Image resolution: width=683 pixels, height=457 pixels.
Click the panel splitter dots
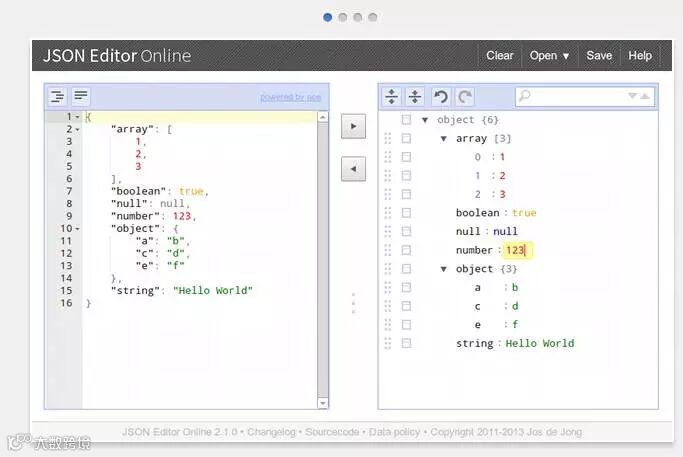click(353, 303)
